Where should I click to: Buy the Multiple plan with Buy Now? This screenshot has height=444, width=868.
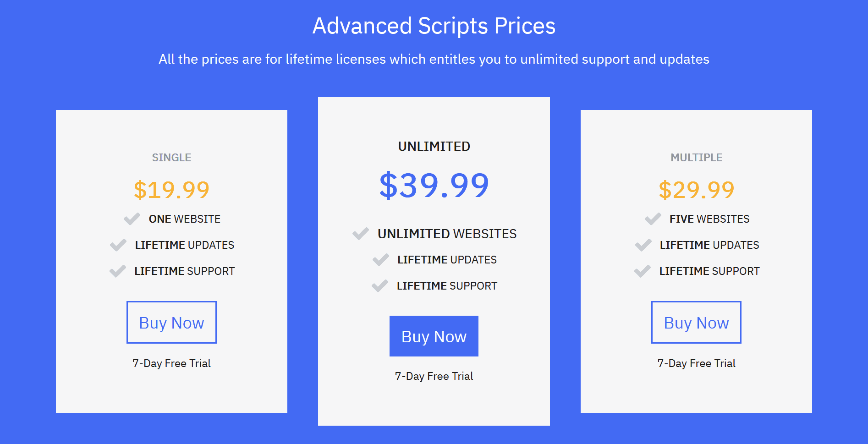click(x=696, y=323)
